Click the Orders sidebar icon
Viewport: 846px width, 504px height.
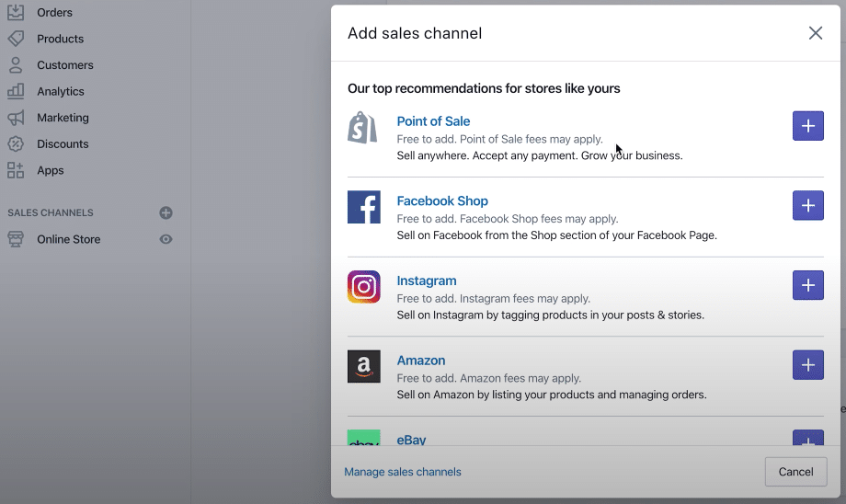pos(16,12)
